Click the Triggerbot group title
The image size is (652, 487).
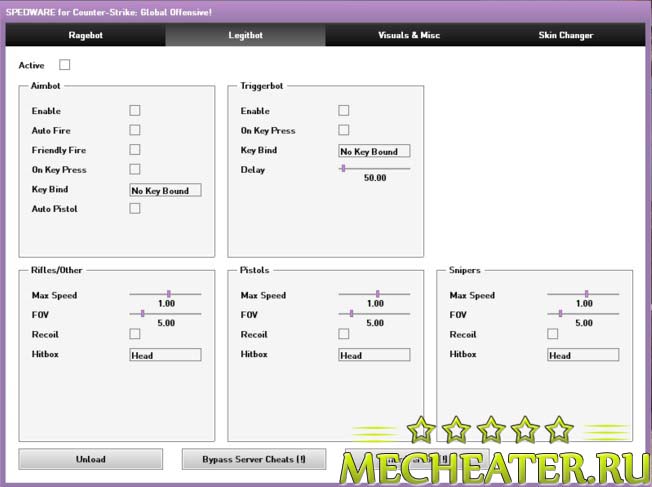coord(262,86)
